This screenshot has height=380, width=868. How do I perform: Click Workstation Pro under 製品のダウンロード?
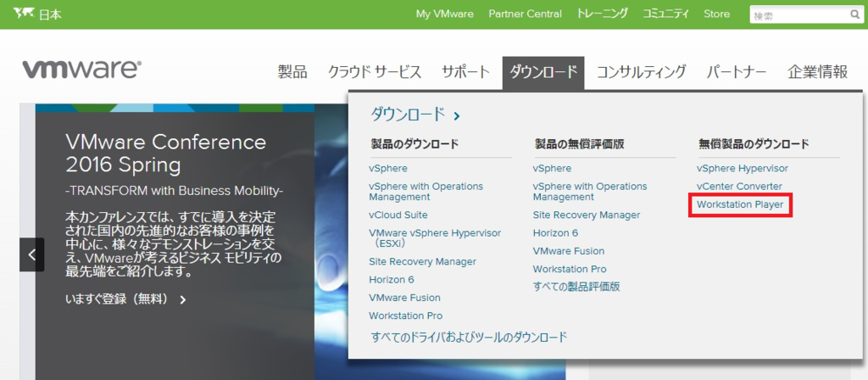point(406,316)
